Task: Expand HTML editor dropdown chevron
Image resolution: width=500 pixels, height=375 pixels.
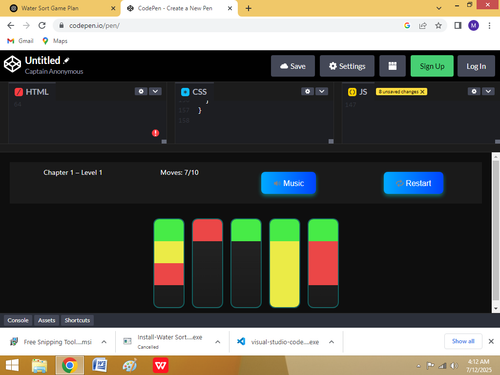Action: (155, 91)
